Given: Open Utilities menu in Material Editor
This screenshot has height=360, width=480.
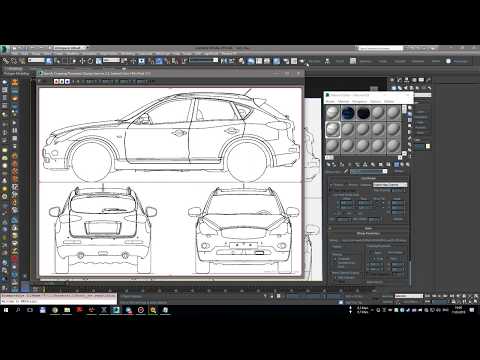Looking at the screenshot, I should click(x=389, y=101).
